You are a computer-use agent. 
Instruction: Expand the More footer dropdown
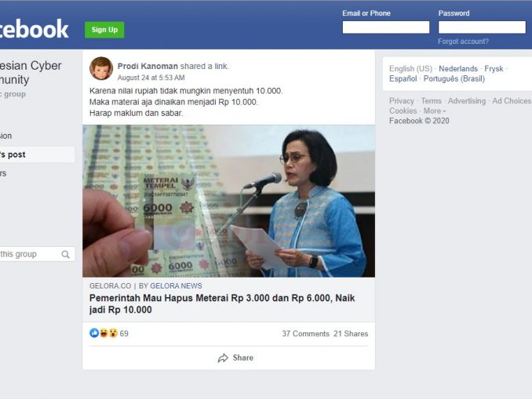coord(434,111)
